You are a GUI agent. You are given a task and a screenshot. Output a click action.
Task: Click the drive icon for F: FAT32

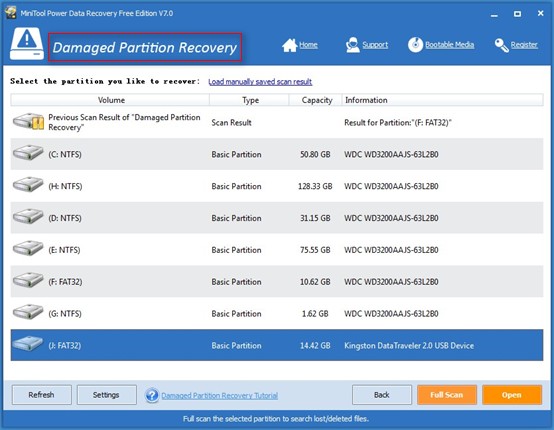[28, 280]
